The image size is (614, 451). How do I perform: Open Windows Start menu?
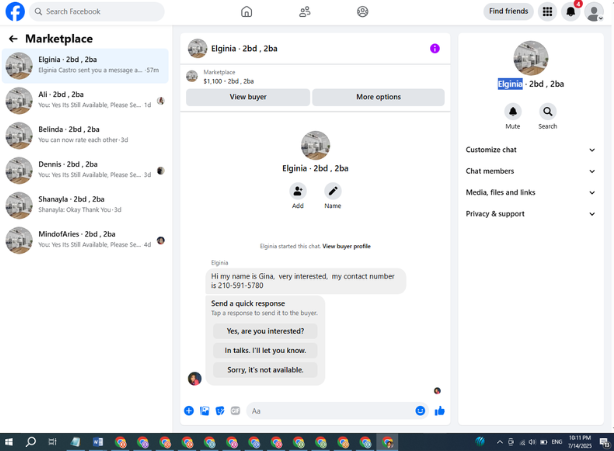click(x=9, y=442)
